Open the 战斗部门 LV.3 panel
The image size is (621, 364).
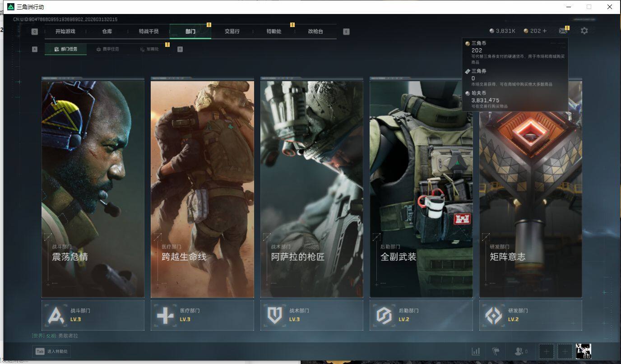tap(93, 315)
